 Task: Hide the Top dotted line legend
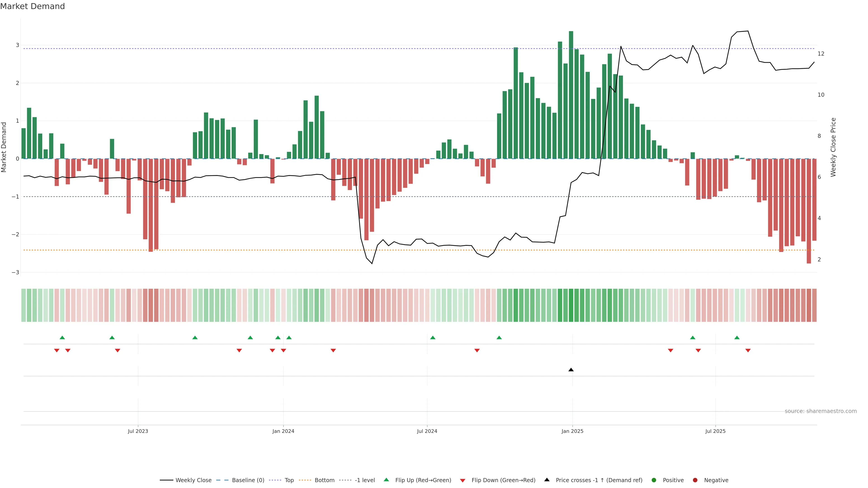289,480
